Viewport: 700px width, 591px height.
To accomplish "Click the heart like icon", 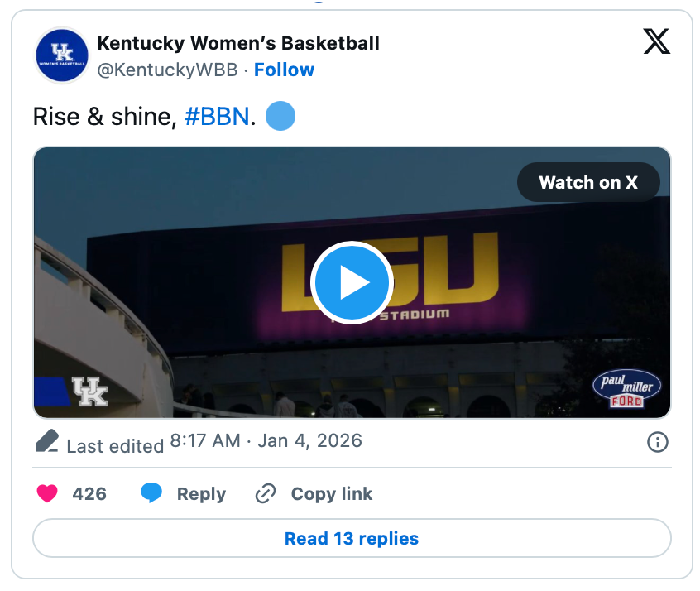I will pyautogui.click(x=47, y=494).
